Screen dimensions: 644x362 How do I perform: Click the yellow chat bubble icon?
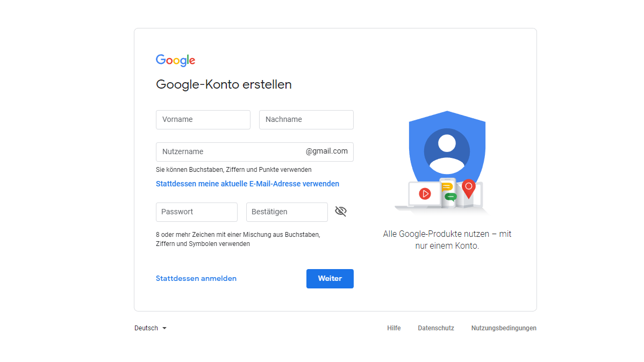tap(447, 187)
